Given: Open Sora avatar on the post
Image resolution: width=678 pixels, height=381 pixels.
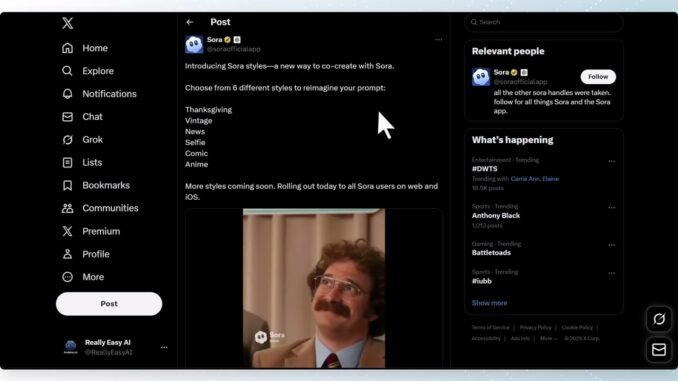Looking at the screenshot, I should click(x=194, y=45).
